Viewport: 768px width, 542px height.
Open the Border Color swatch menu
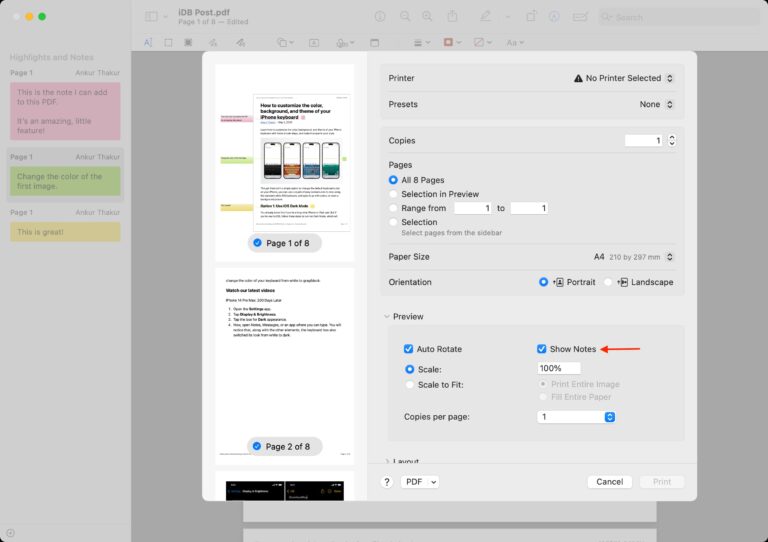click(452, 43)
